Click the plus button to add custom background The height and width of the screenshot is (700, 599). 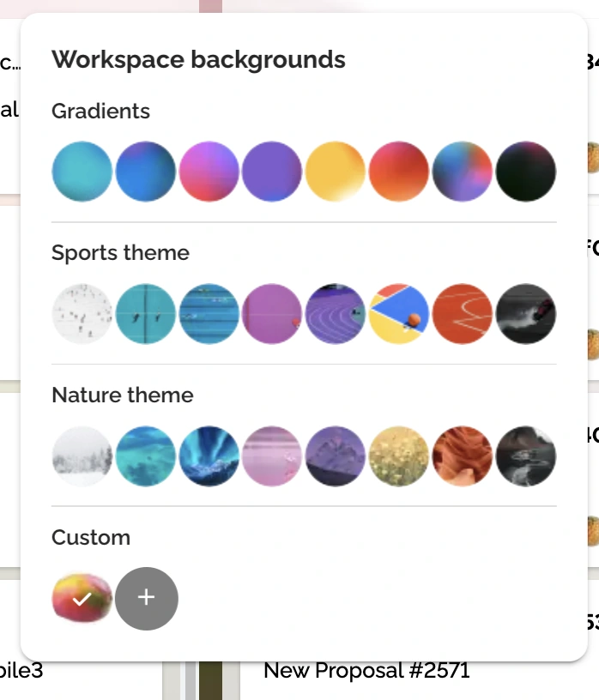point(146,598)
